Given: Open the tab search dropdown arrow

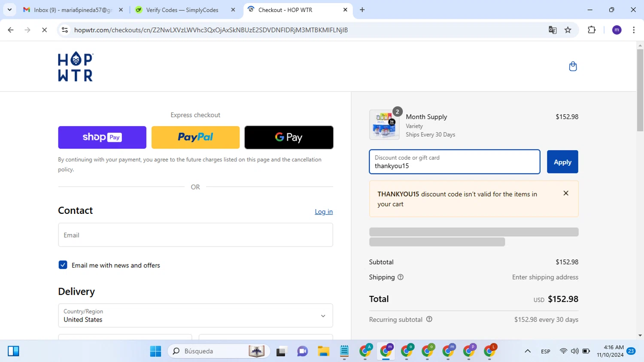Looking at the screenshot, I should 9,9.
